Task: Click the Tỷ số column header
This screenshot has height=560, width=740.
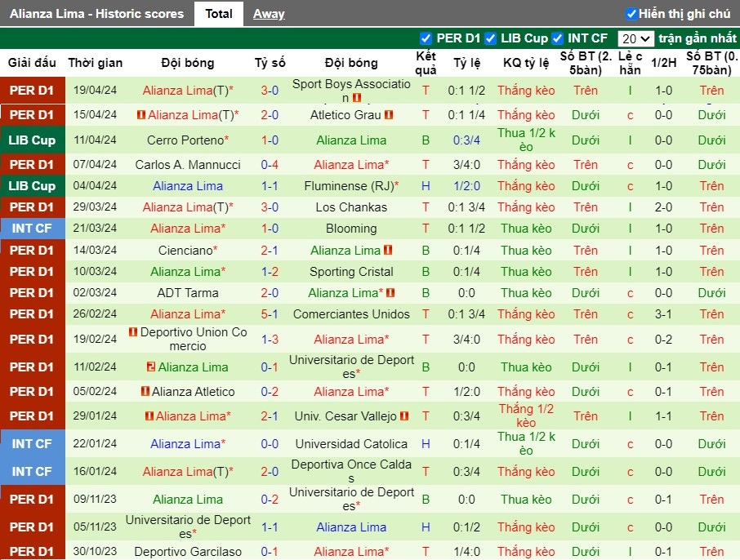Action: [x=270, y=63]
